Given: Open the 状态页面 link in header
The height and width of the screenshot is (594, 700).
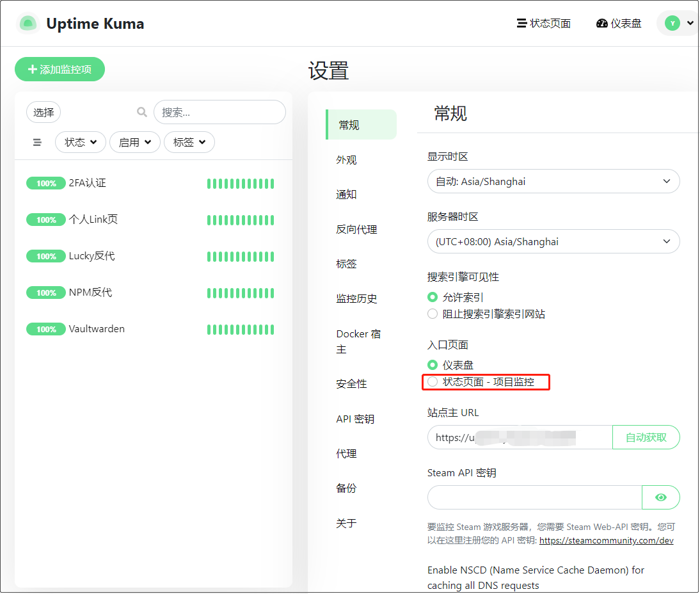Looking at the screenshot, I should pyautogui.click(x=544, y=24).
